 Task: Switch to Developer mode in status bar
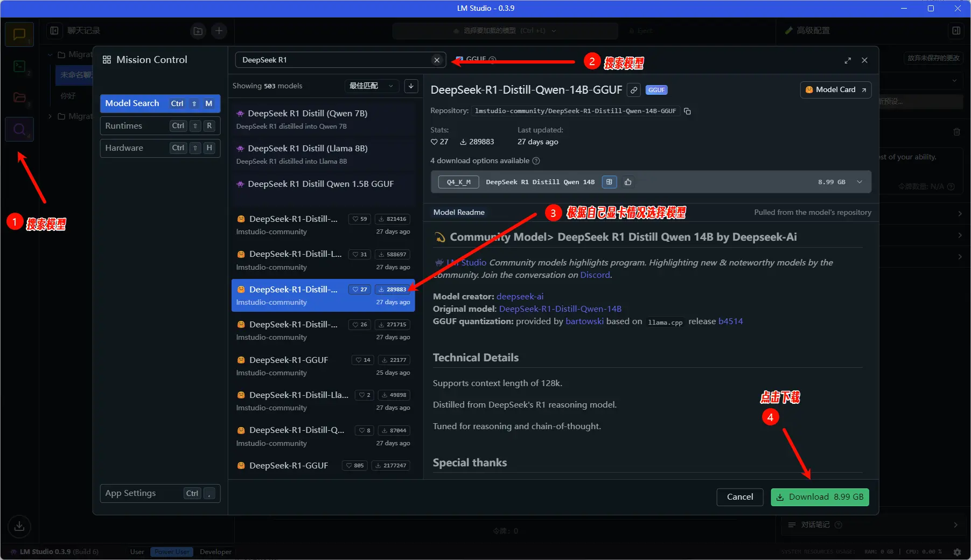(x=215, y=551)
